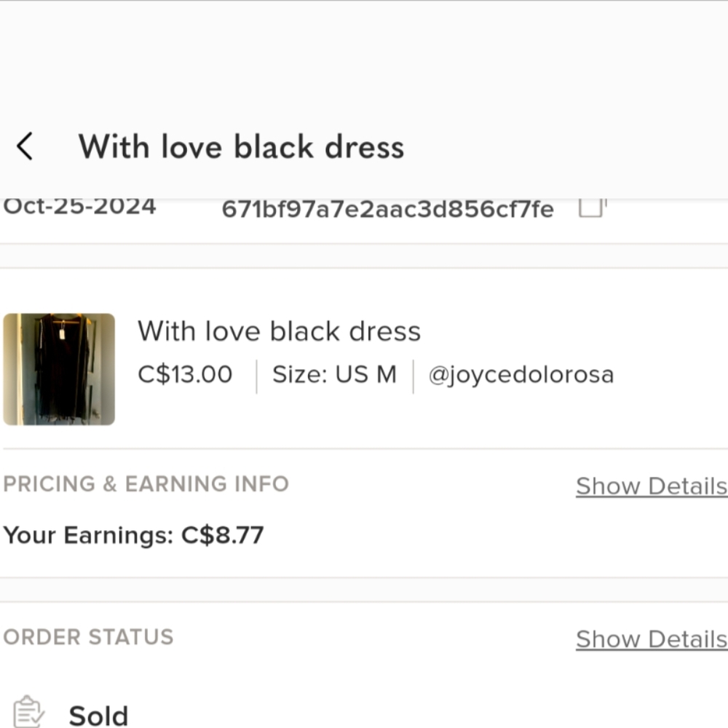Tap Your Earnings: C$8.77 line

(134, 535)
